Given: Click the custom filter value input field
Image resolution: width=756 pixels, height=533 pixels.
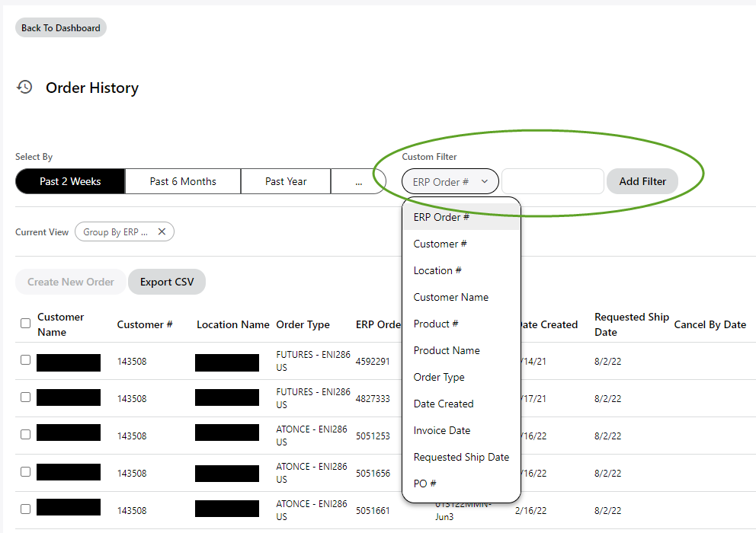Looking at the screenshot, I should pos(553,181).
